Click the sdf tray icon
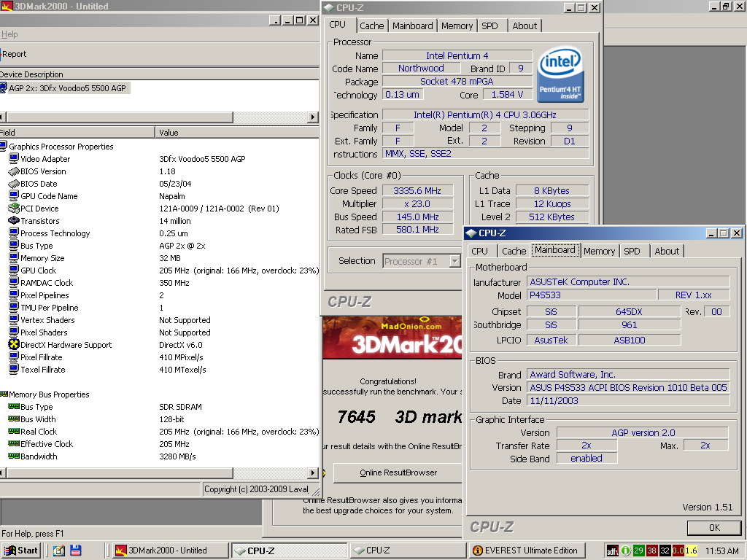Screen dimensions: 747x560 613,551
